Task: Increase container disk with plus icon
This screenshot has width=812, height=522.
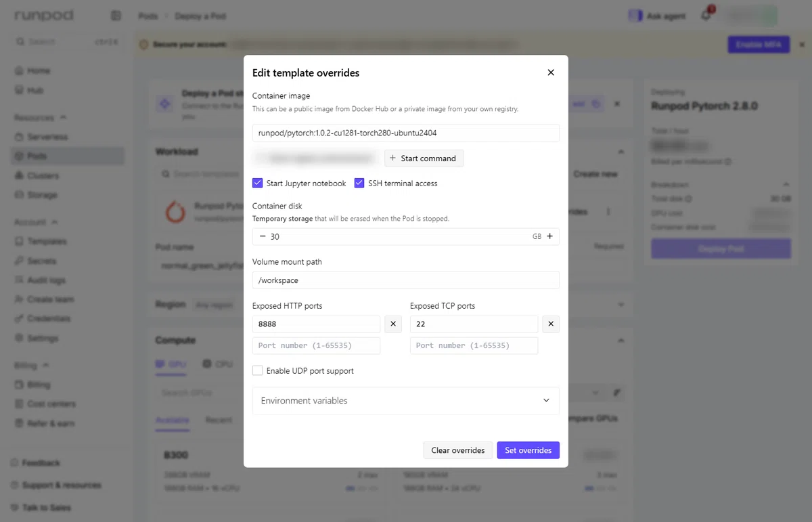Action: point(549,236)
